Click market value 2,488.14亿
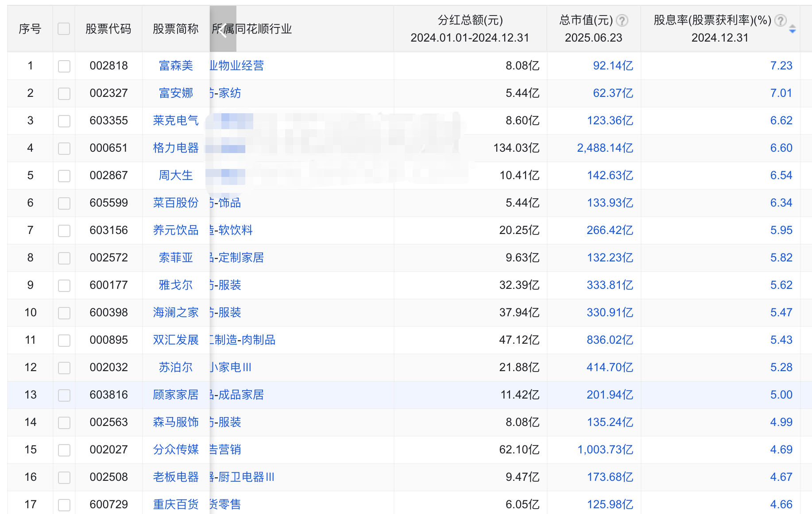 605,148
